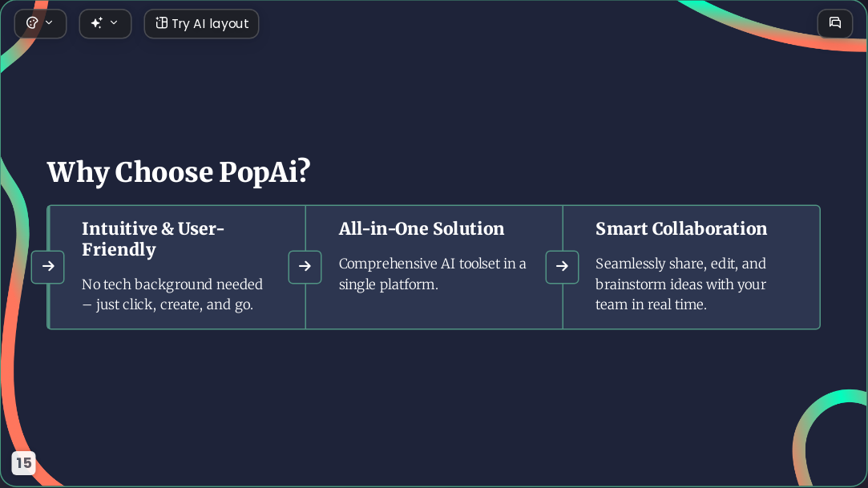868x488 pixels.
Task: Open the comments icon at top right
Action: click(835, 23)
